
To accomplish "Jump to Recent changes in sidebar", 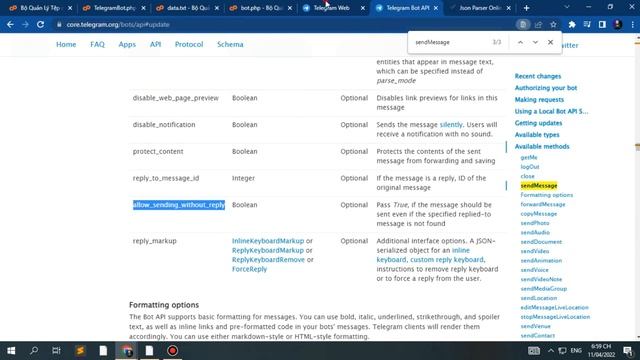I will (x=538, y=76).
